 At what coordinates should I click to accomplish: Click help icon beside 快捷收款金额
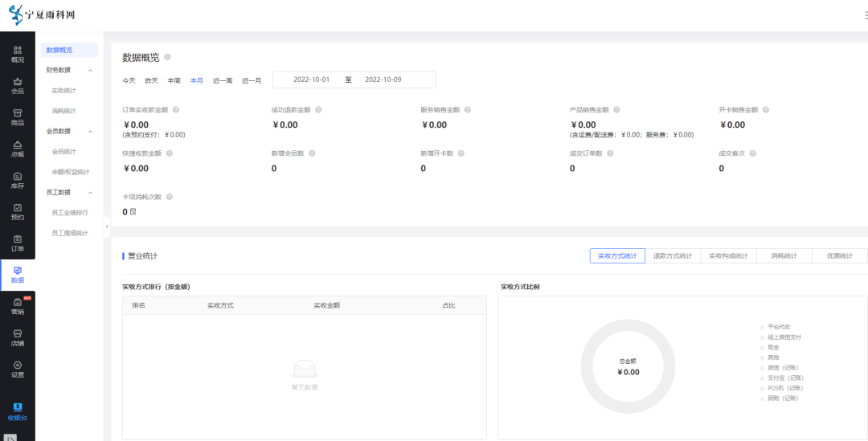point(170,153)
